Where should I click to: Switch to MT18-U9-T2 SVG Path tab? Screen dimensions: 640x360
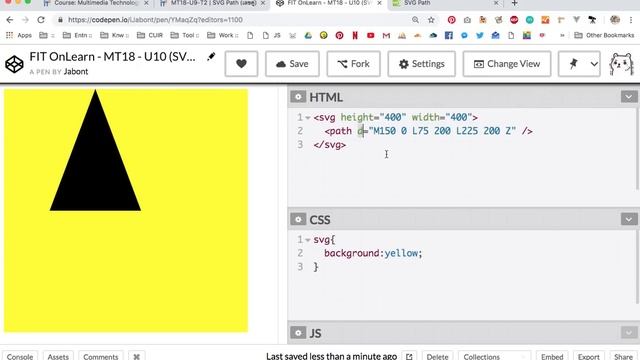tap(213, 3)
